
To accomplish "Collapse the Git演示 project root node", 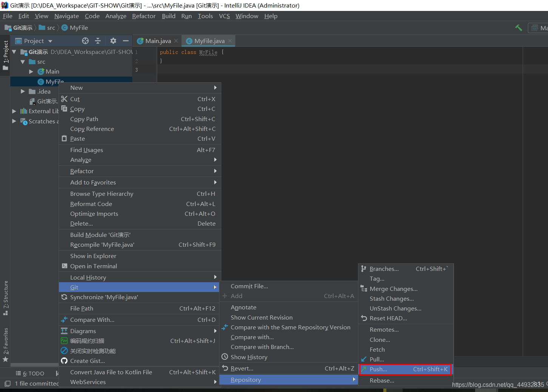I will (x=14, y=52).
